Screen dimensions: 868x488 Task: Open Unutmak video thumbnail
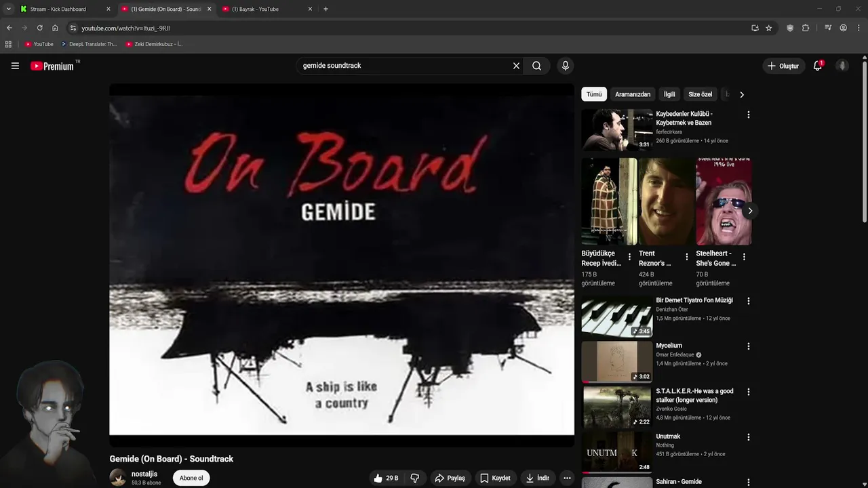(616, 452)
